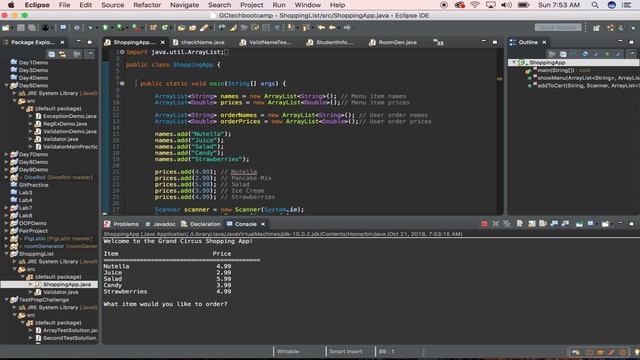Screen dimensions: 640x360
Task: Click Collapse All icon in Package Explorer
Action: click(x=51, y=54)
